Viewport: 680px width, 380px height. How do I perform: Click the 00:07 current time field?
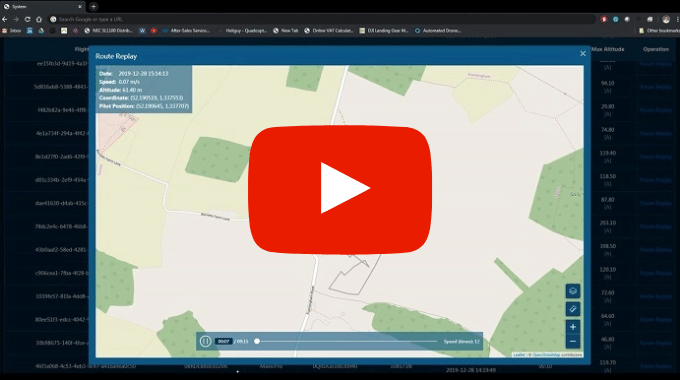[x=224, y=341]
